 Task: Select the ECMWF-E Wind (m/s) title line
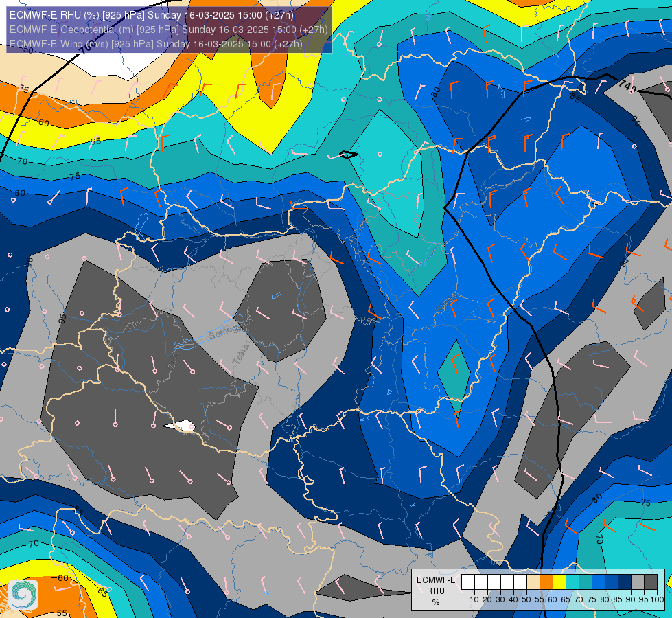pos(156,44)
